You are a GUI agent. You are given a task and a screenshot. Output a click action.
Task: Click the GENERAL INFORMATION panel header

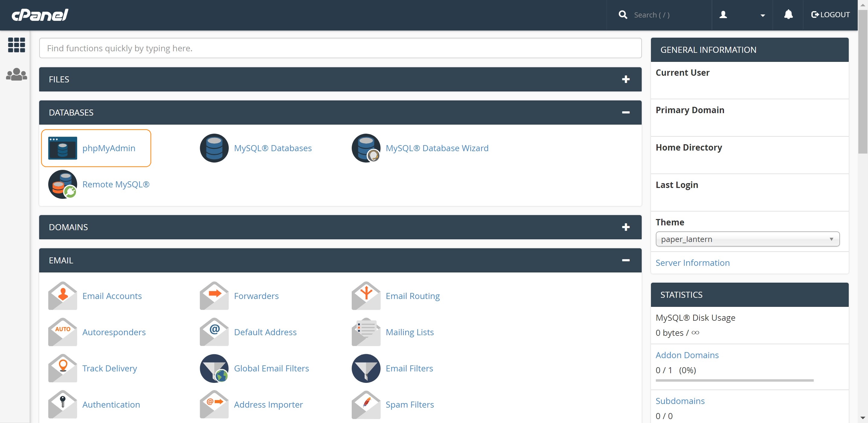750,49
